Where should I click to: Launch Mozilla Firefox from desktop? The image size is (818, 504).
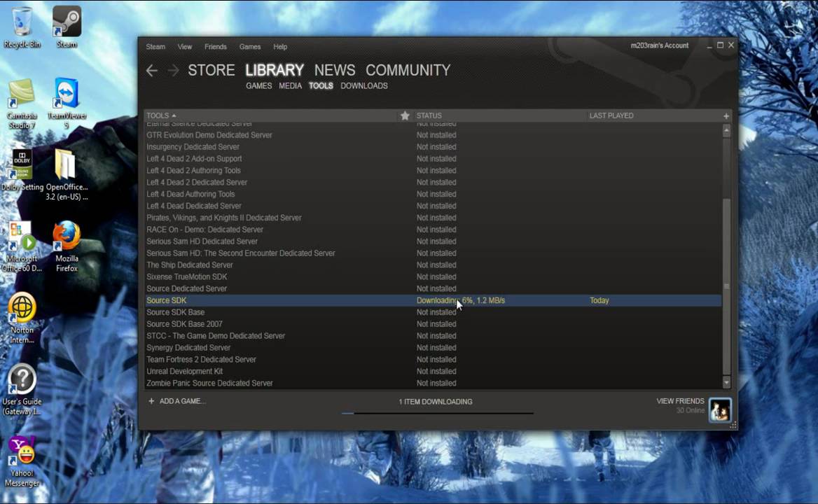click(67, 246)
